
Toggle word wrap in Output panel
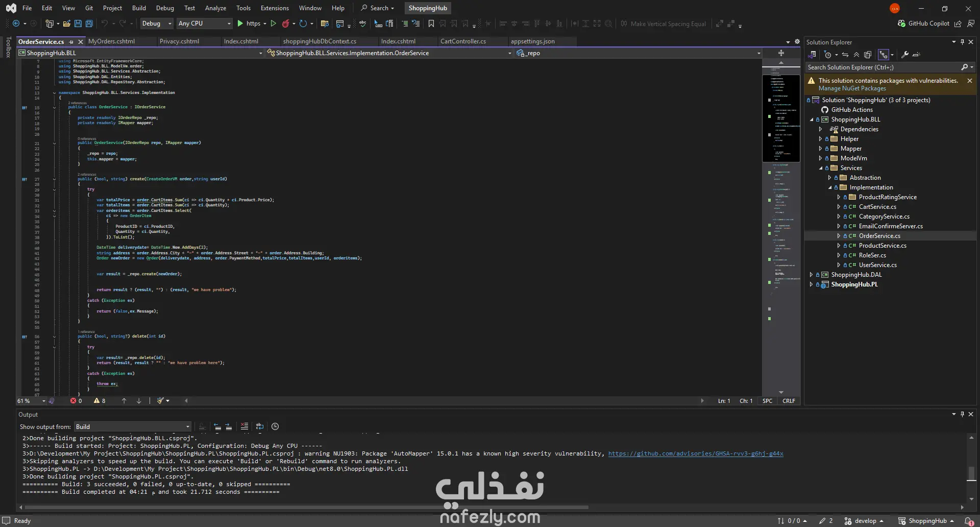[x=260, y=427]
